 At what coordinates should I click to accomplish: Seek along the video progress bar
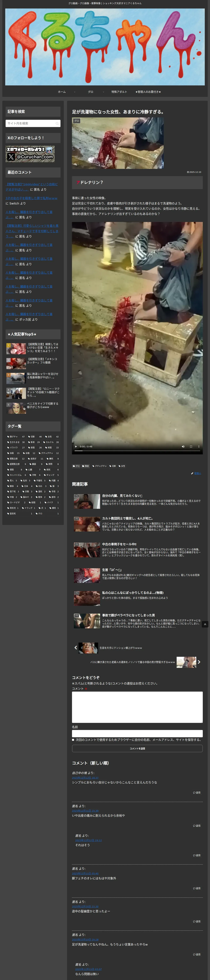tap(137, 451)
